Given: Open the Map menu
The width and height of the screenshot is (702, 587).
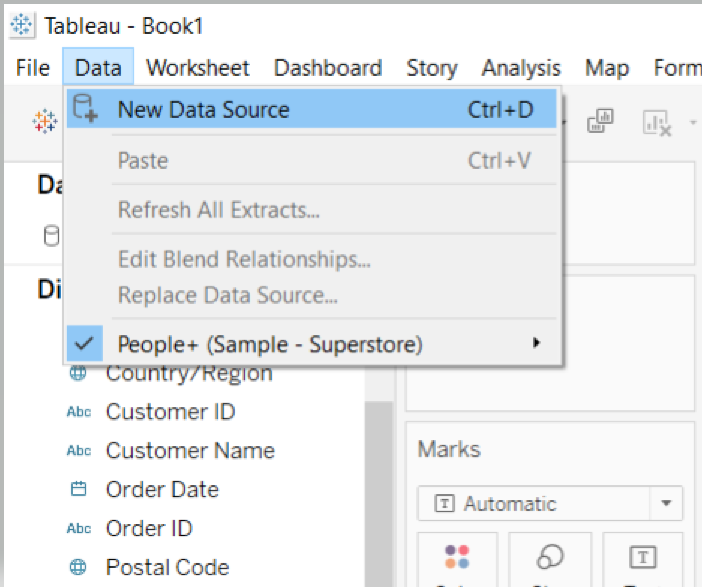Looking at the screenshot, I should 607,68.
